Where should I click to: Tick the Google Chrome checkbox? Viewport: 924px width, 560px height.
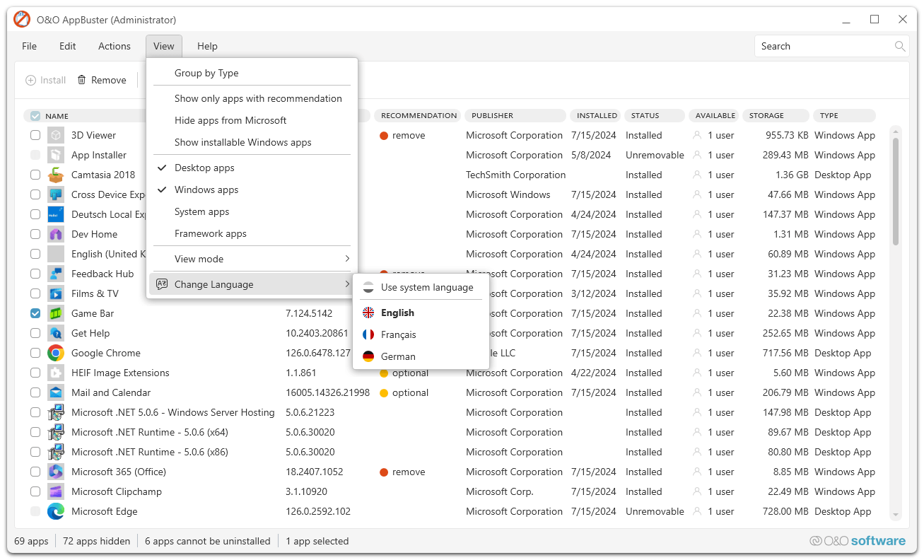click(35, 353)
